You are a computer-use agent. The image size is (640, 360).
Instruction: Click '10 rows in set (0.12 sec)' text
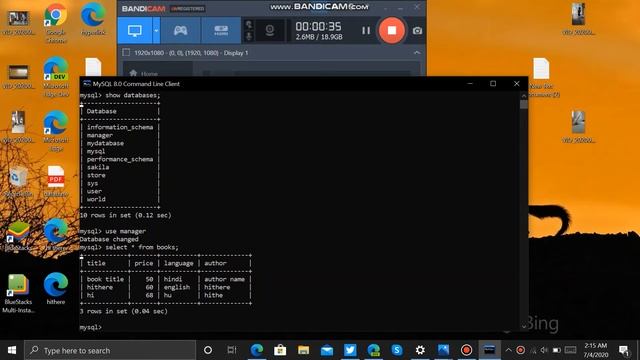coord(126,215)
